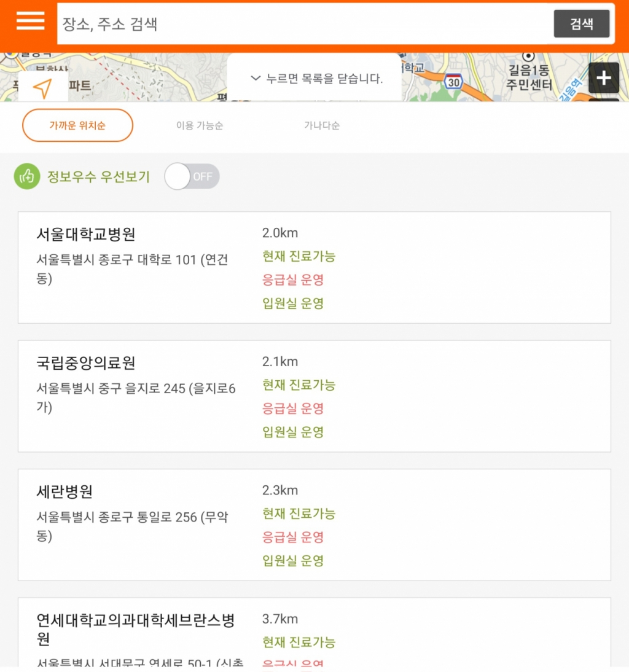Enable the 정보우수 우선보기 toggle switch
Screen dimensions: 629x672
192,176
